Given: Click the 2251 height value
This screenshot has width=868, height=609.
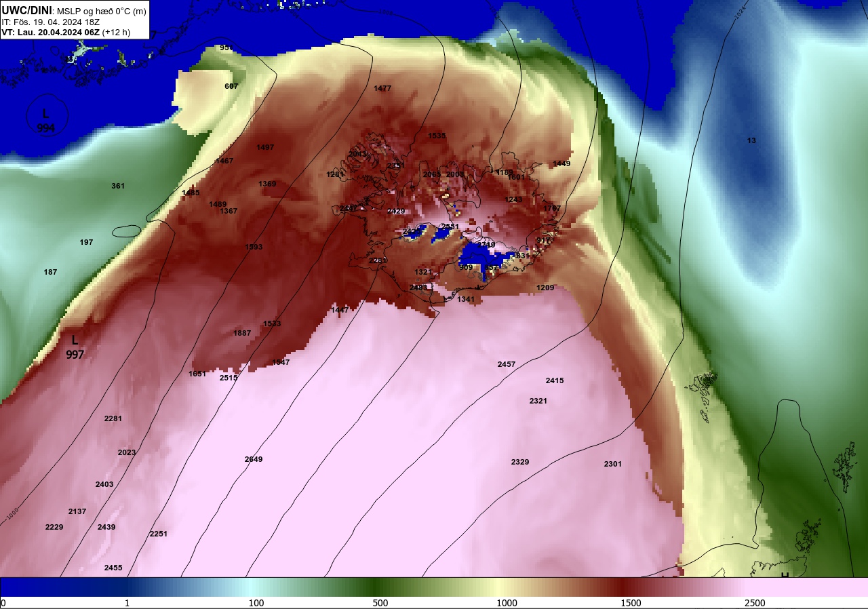Looking at the screenshot, I should pyautogui.click(x=159, y=534).
